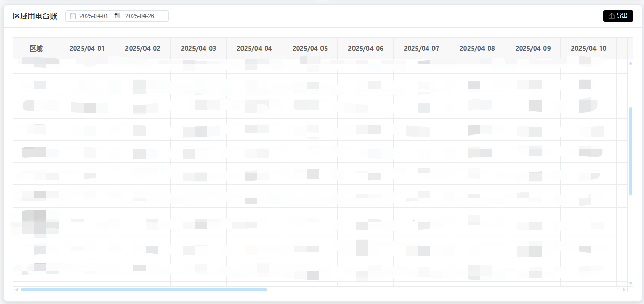The width and height of the screenshot is (644, 304).
Task: Choose the 2025/04-03 column header
Action: pos(198,48)
